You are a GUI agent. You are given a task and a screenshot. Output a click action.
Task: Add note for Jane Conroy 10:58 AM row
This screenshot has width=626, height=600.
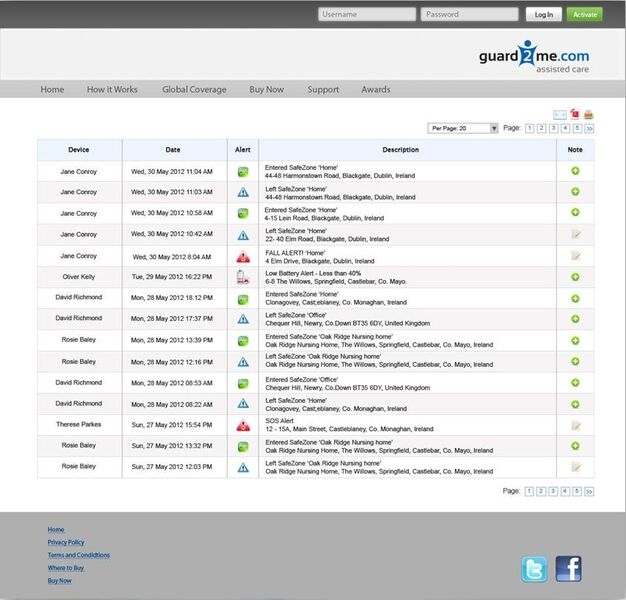575,212
